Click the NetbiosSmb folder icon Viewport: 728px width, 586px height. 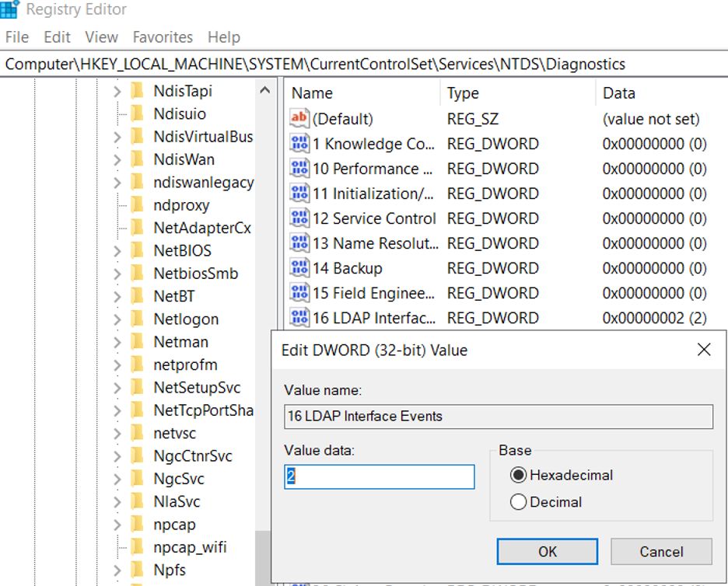[x=137, y=274]
